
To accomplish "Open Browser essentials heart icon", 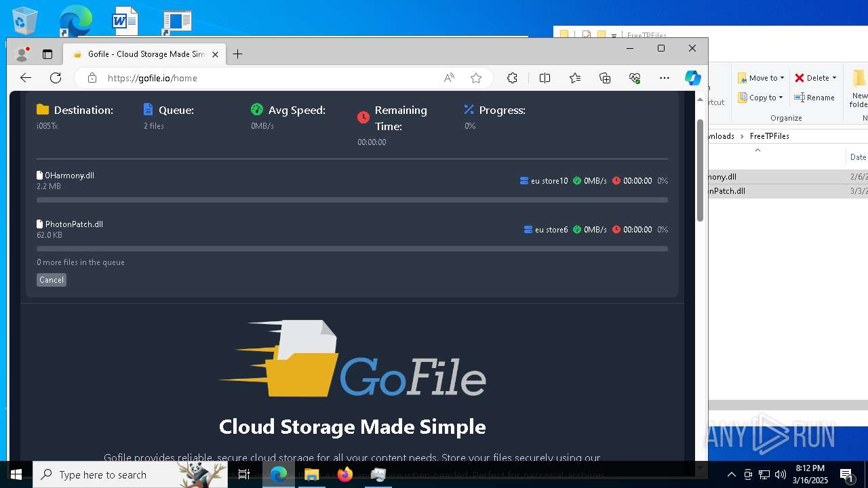I will click(635, 78).
